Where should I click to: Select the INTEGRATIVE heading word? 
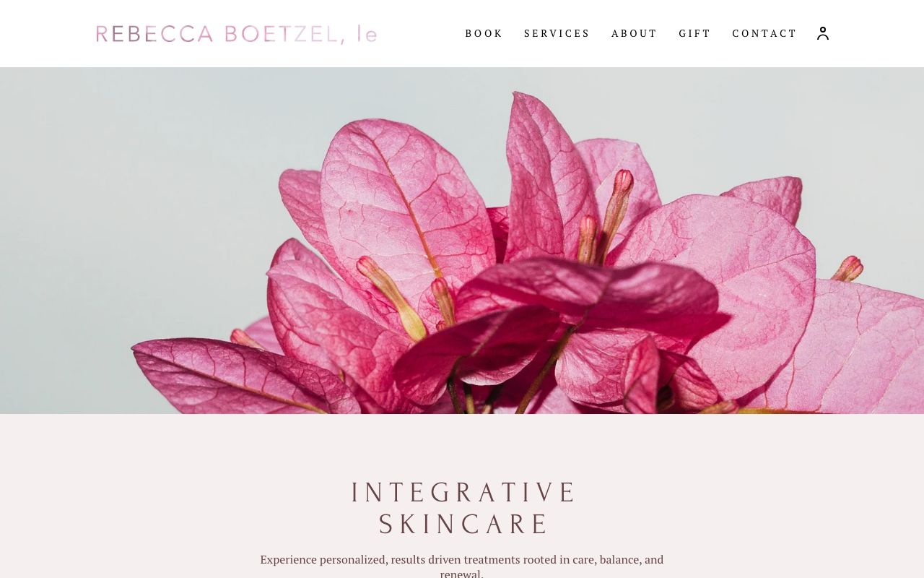(x=463, y=493)
